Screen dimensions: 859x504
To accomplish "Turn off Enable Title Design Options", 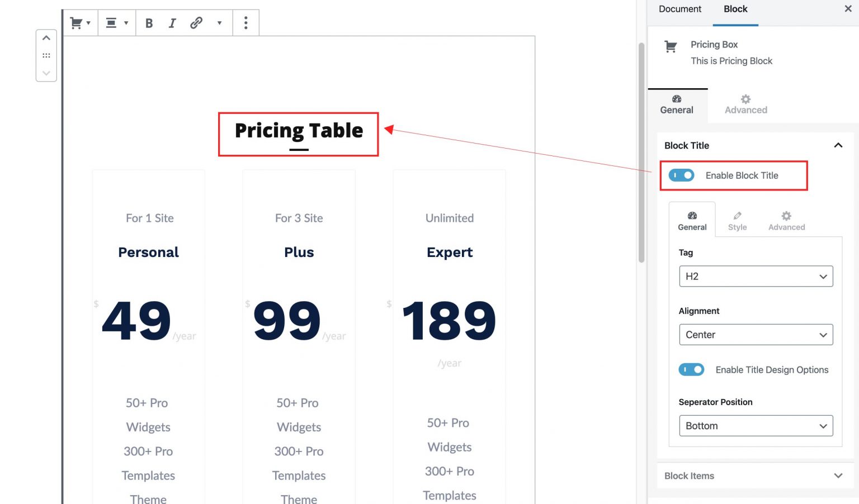I will coord(691,369).
